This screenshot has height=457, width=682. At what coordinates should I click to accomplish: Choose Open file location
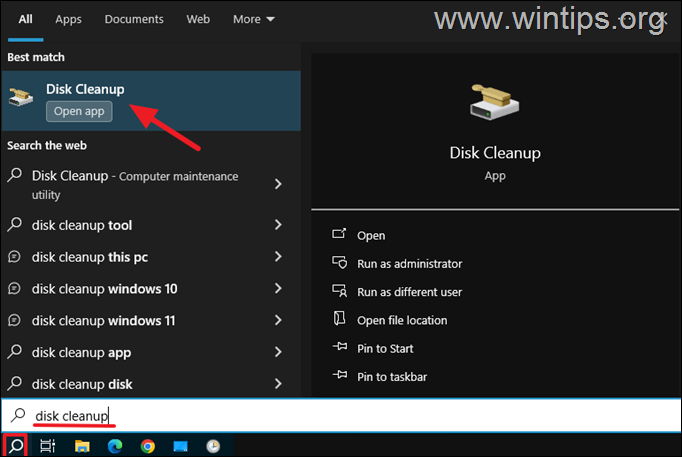tap(402, 320)
